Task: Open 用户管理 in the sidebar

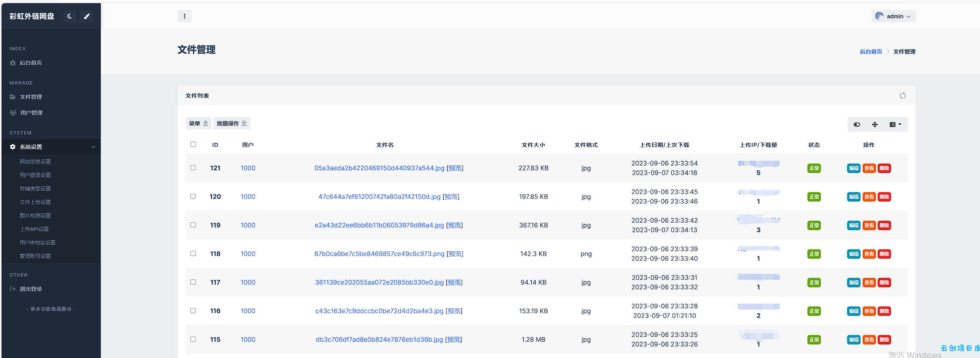Action: pos(31,113)
